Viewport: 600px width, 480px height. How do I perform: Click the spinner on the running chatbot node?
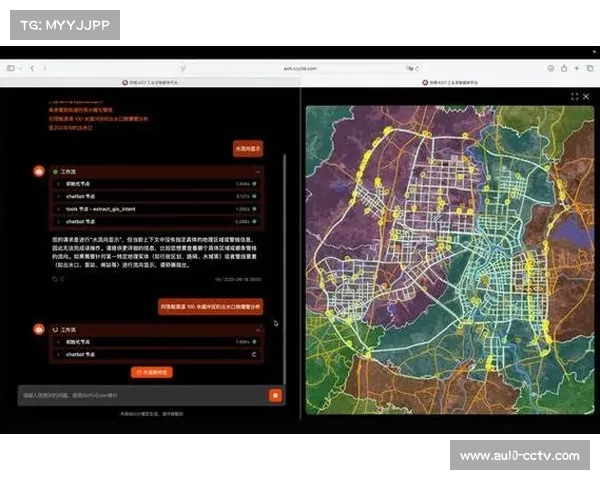(254, 354)
